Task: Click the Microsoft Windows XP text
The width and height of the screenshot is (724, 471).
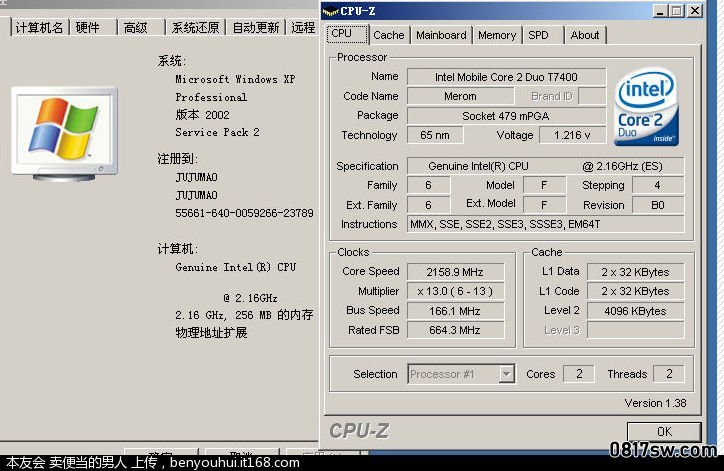Action: [235, 79]
